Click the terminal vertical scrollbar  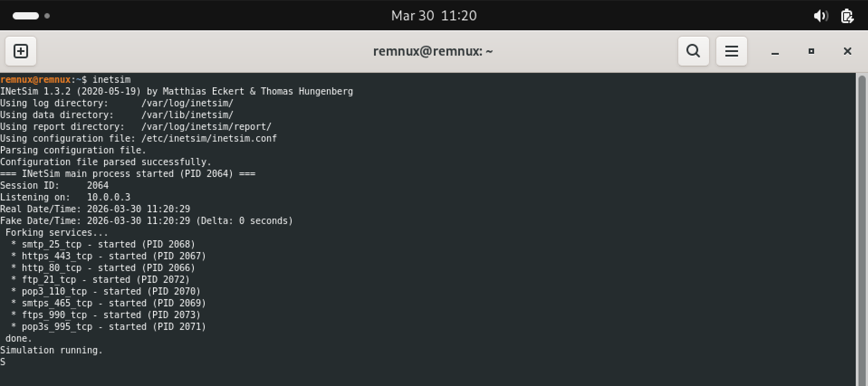pos(862,226)
